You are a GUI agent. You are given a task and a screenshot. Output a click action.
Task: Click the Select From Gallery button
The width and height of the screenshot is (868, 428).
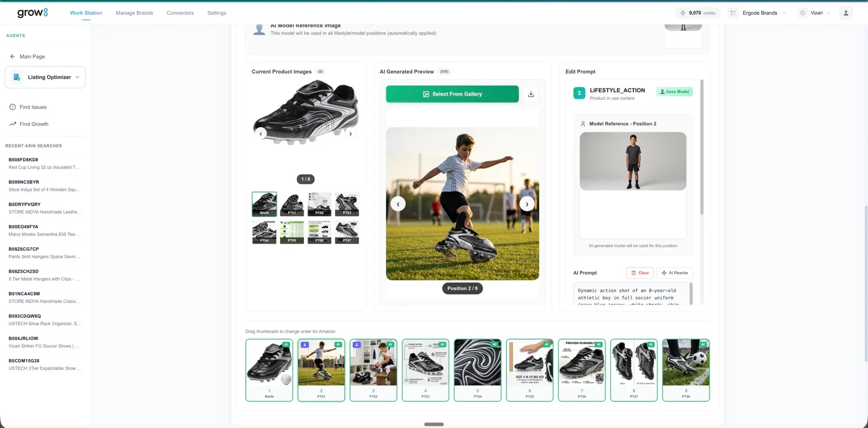452,94
